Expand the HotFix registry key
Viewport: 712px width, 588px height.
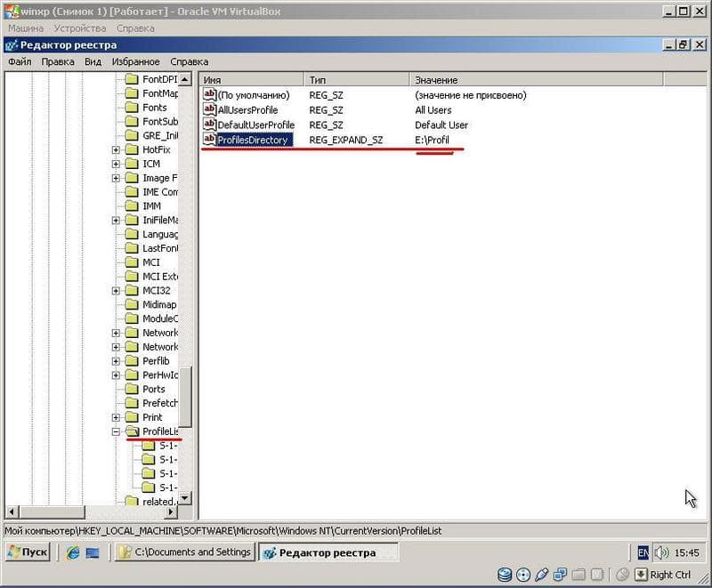(116, 149)
